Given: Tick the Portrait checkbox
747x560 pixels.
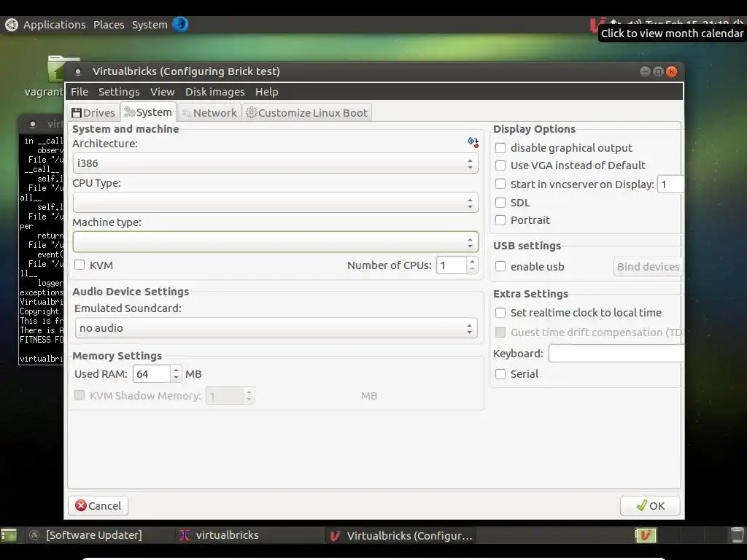Looking at the screenshot, I should pyautogui.click(x=500, y=220).
